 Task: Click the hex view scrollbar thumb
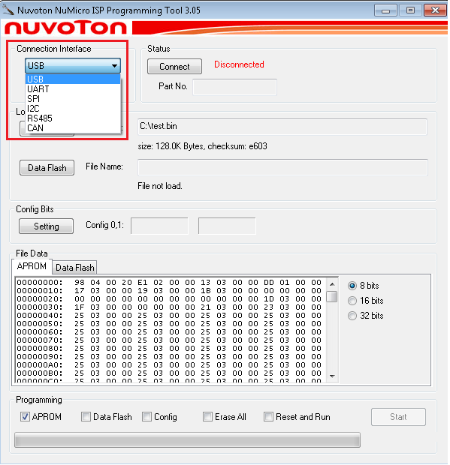pyautogui.click(x=332, y=296)
